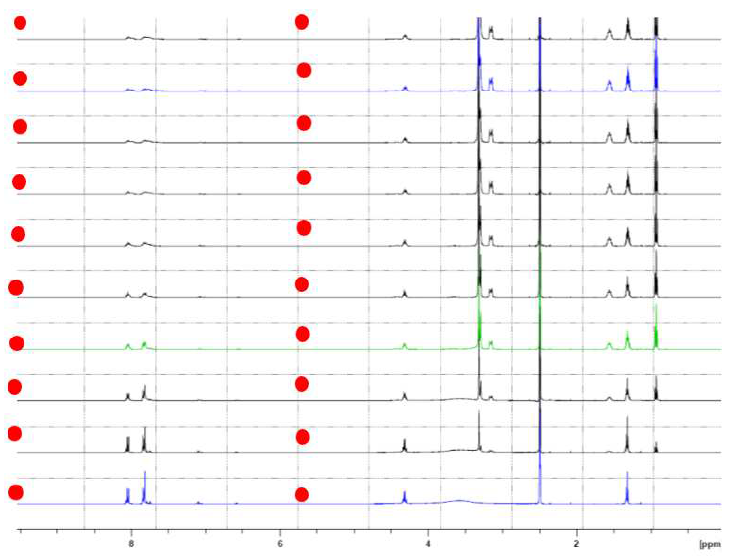The image size is (733, 560).
Task: Click the middle red dot on the second spectrum from bottom
Action: coord(302,437)
